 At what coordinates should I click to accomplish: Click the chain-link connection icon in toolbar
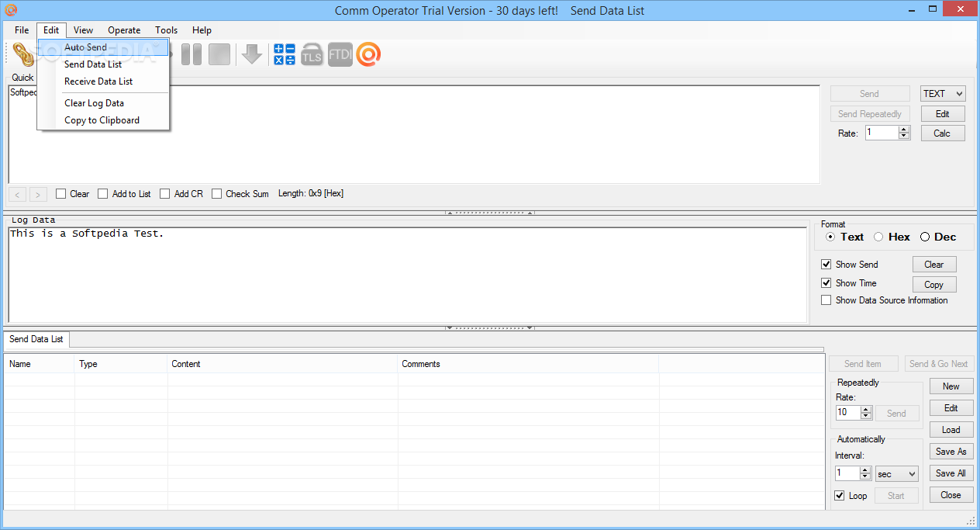(24, 54)
